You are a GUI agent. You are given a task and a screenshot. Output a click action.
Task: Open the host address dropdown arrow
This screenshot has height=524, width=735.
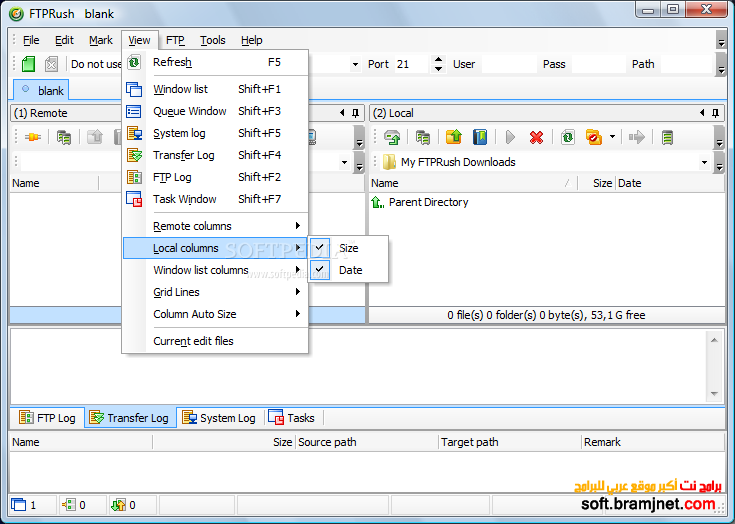(355, 64)
